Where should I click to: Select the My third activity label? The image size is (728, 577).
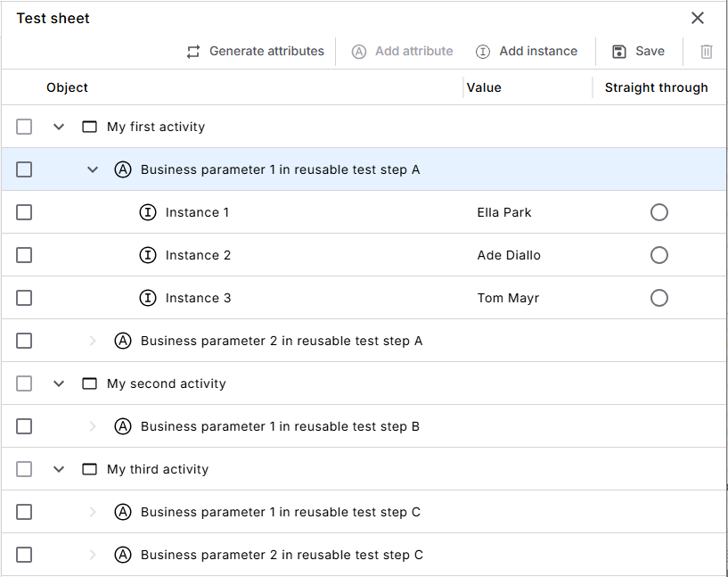tap(158, 469)
